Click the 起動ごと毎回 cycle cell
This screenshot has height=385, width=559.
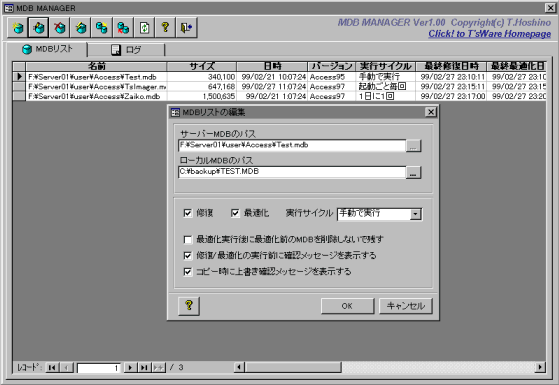(x=385, y=86)
